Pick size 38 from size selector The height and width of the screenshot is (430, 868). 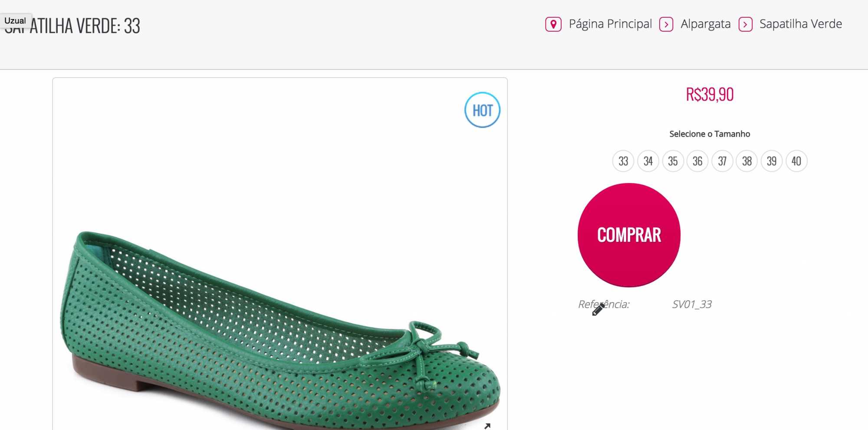click(747, 161)
